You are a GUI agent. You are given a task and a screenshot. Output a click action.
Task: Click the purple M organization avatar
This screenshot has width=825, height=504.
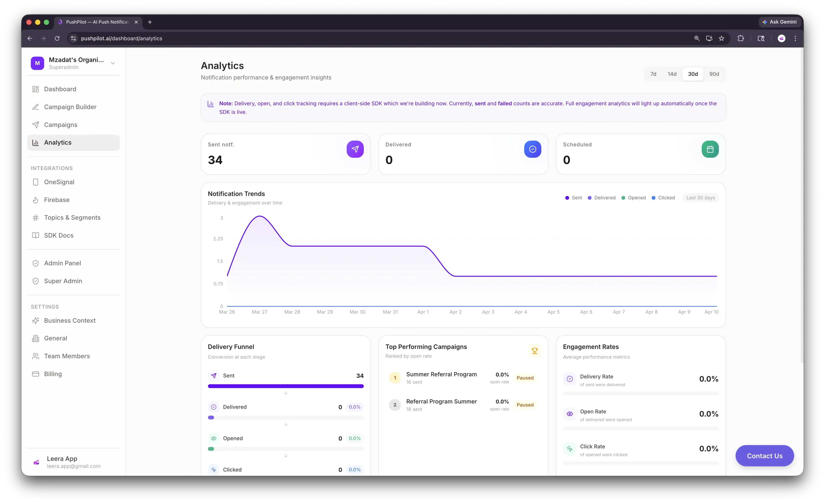(x=38, y=63)
